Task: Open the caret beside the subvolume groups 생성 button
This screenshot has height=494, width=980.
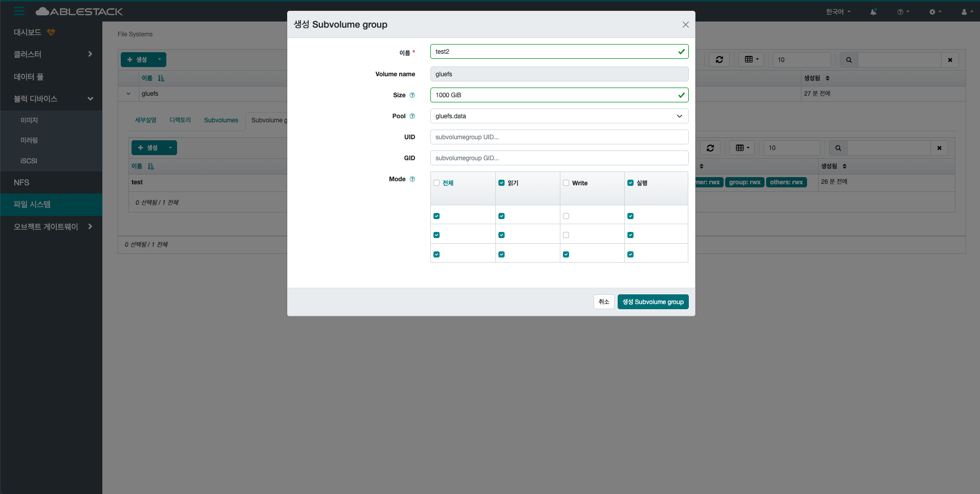Action: point(170,147)
